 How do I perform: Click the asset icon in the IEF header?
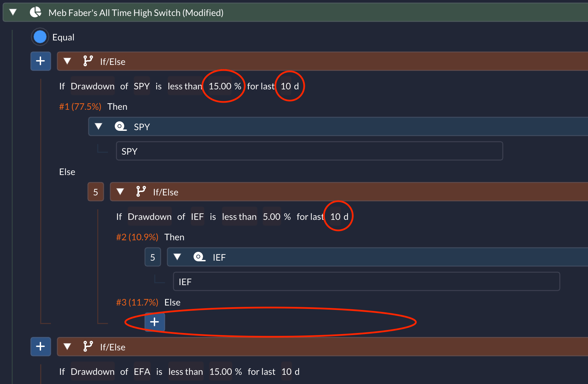pyautogui.click(x=199, y=257)
